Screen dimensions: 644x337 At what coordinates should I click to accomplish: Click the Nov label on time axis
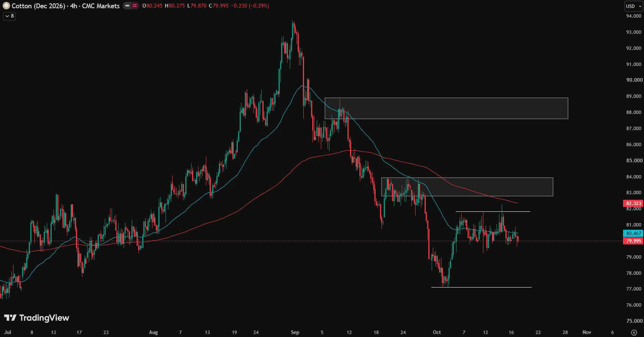click(587, 333)
